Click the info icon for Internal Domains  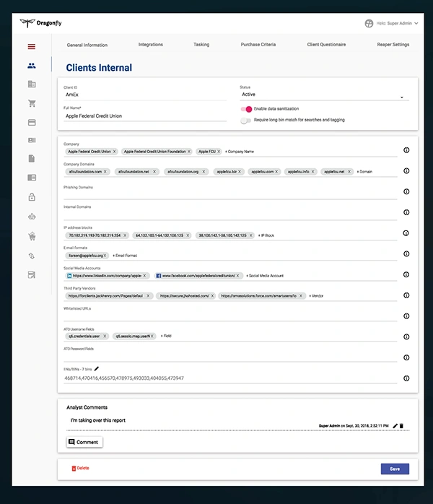pos(406,212)
